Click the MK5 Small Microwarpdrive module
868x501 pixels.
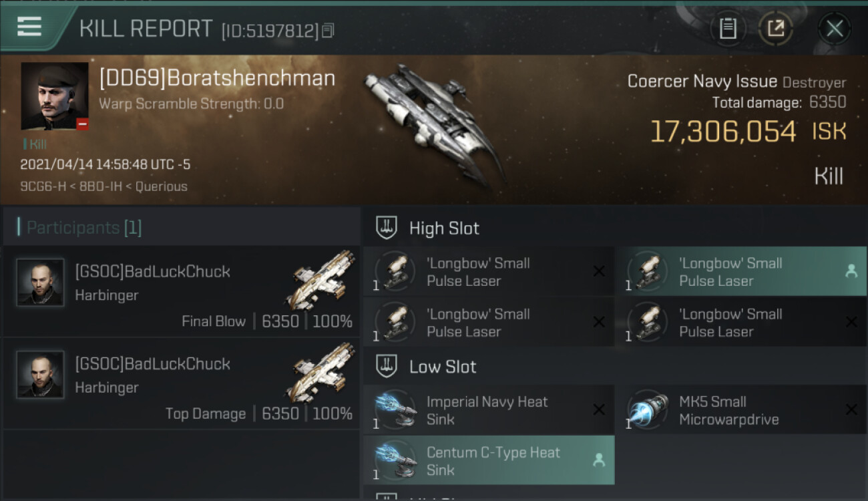tap(741, 410)
